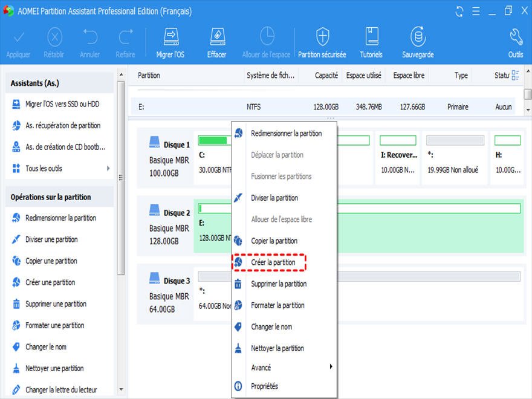The width and height of the screenshot is (532, 399).
Task: Open Propriétés from the context menu
Action: coord(284,386)
